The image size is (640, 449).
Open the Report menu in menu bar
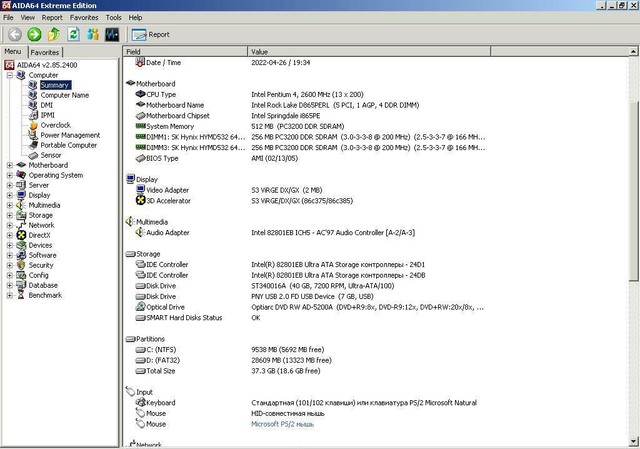click(52, 17)
